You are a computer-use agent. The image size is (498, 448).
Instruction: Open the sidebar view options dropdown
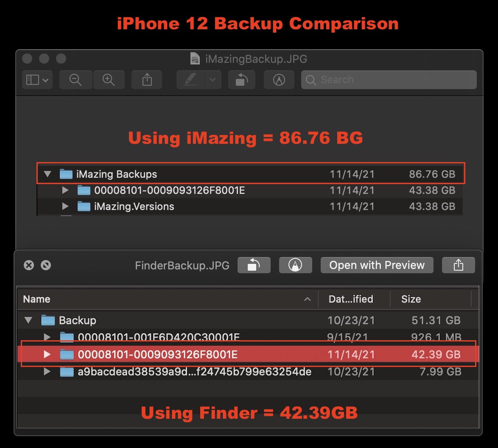[37, 80]
